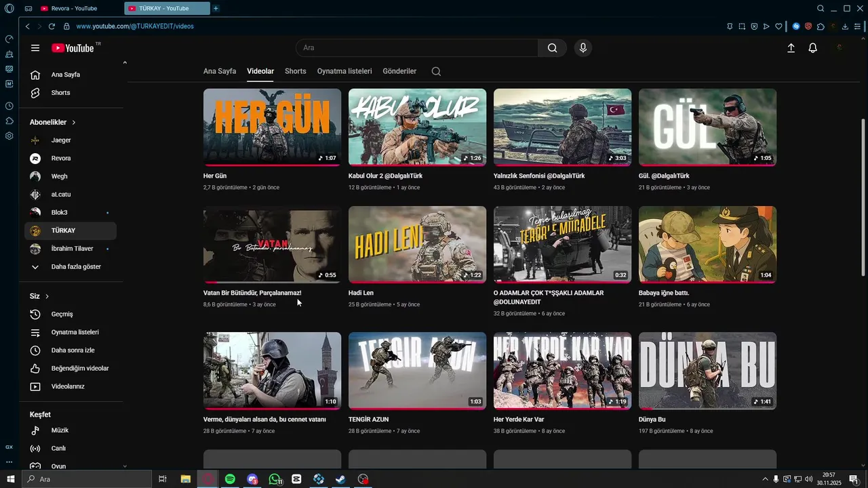Open browser extensions puzzle icon
Screen dimensions: 868x488
tap(821, 26)
